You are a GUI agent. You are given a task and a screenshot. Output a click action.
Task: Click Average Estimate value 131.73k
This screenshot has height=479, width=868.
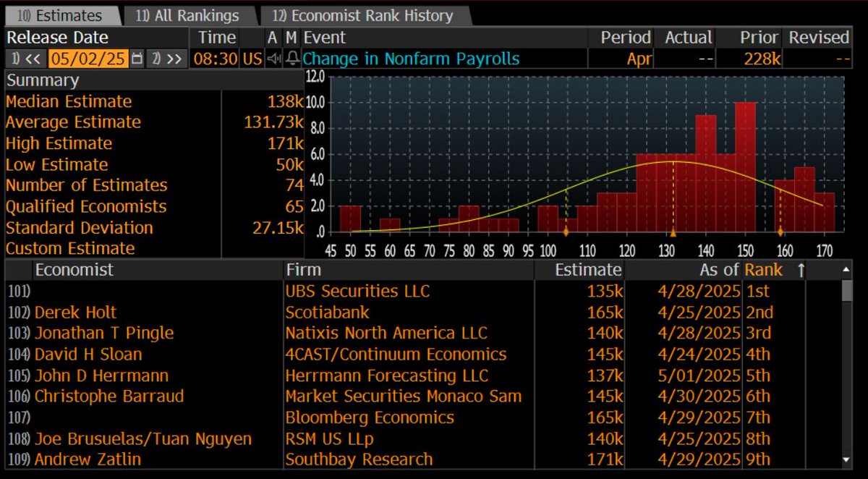coord(273,122)
